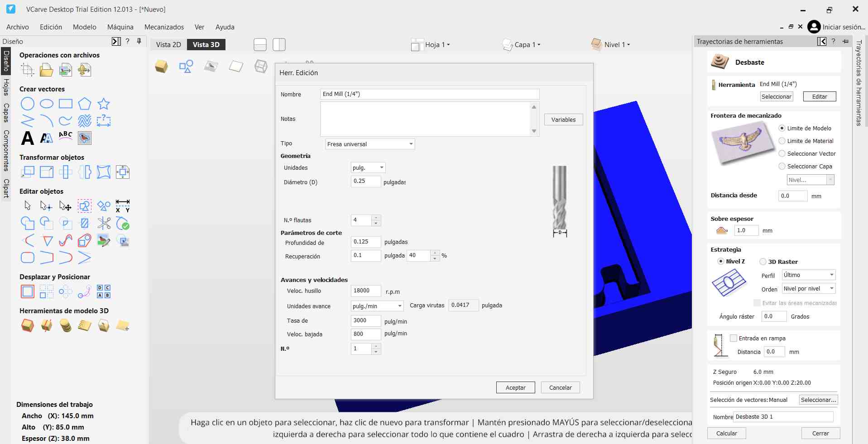The image size is (868, 444).
Task: Click the Recuperación percent spinner
Action: pos(435,256)
